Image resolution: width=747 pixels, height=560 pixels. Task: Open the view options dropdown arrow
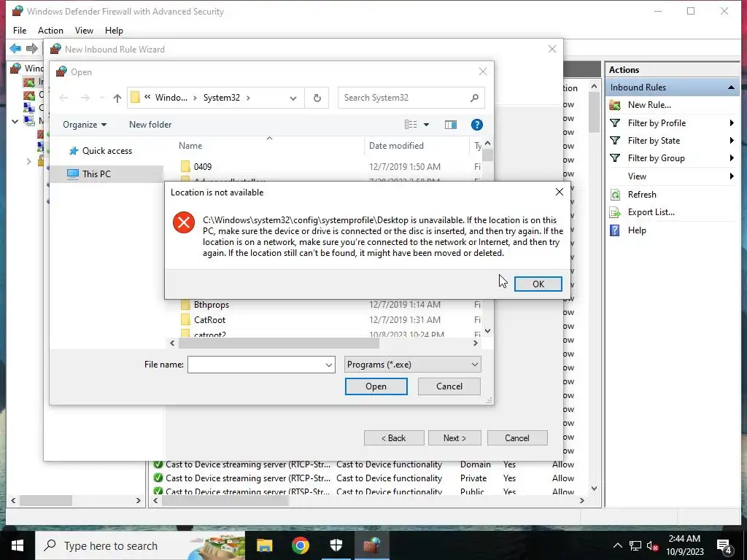click(426, 125)
